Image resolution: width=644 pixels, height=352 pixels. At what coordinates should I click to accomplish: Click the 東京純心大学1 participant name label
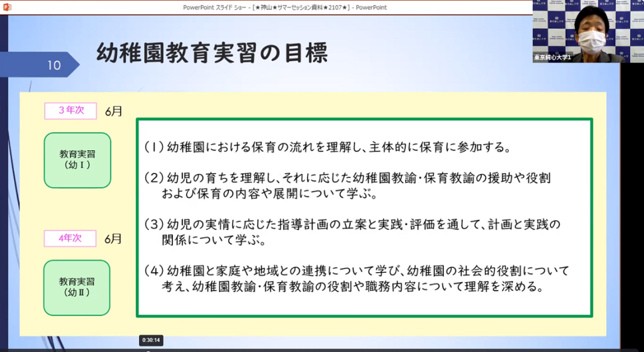point(552,58)
